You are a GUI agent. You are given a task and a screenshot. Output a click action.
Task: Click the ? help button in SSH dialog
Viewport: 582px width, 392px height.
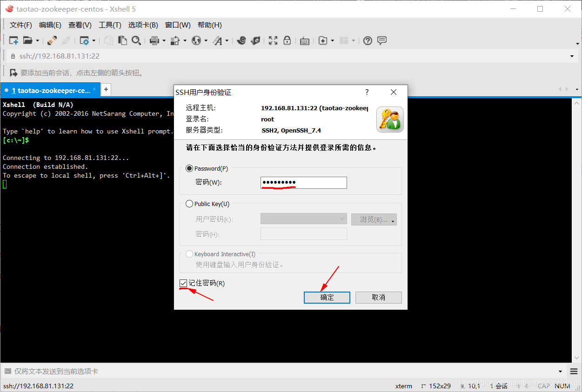(367, 92)
